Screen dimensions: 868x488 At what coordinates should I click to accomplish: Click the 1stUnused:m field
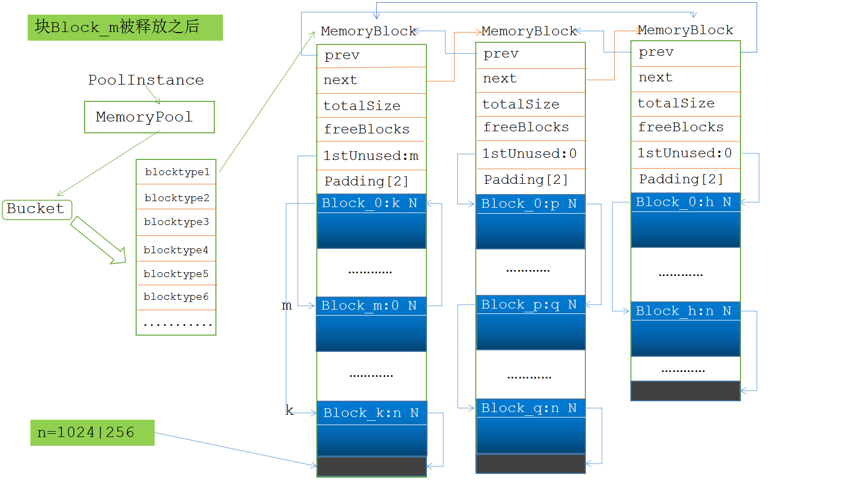(x=371, y=156)
